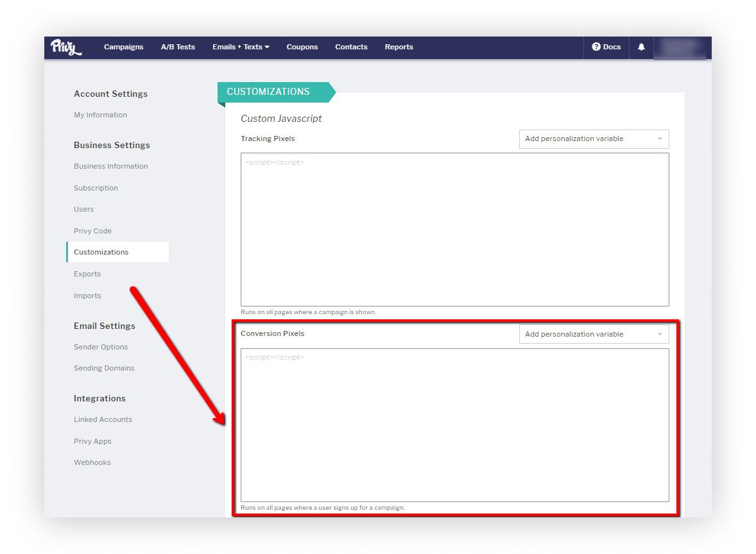The height and width of the screenshot is (554, 756).
Task: Open Imports page
Action: [x=87, y=296]
